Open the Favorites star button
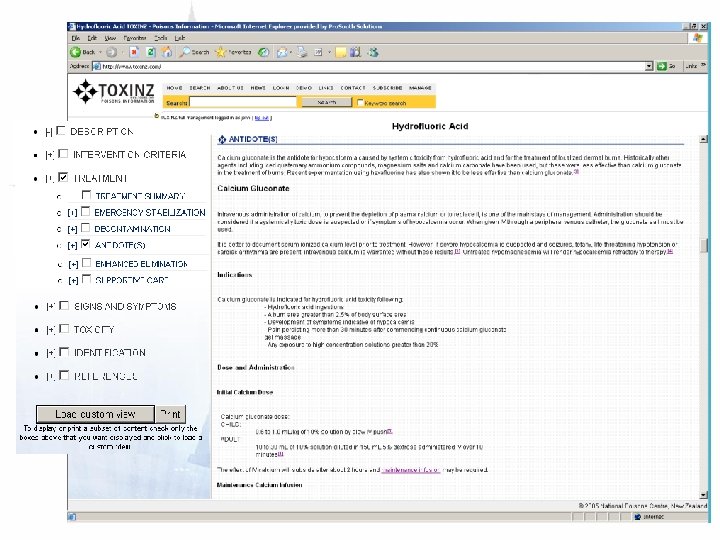The image size is (720, 540). tap(234, 52)
